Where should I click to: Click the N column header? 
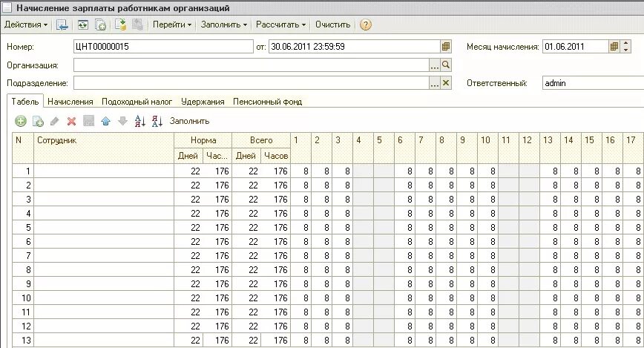[23, 148]
